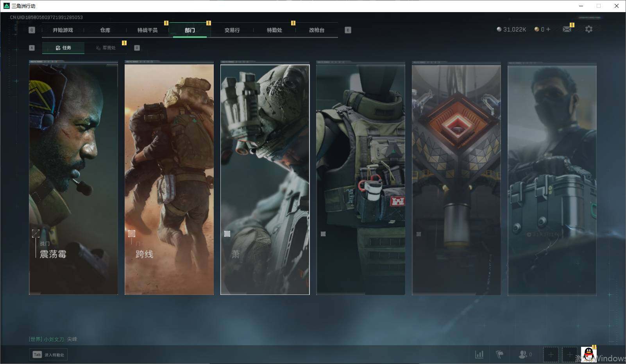Click the world chat message 尖峰
The width and height of the screenshot is (626, 364).
pyautogui.click(x=72, y=339)
